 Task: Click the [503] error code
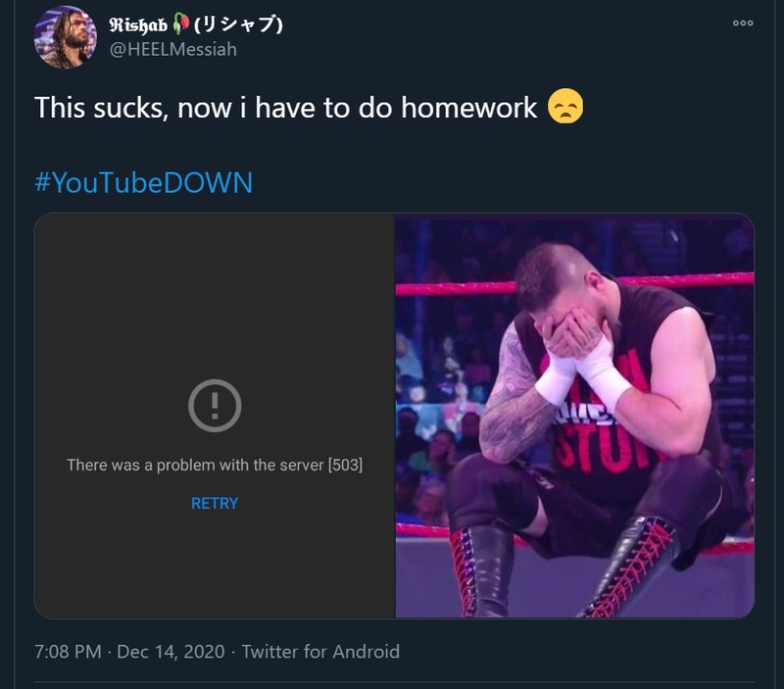point(345,465)
